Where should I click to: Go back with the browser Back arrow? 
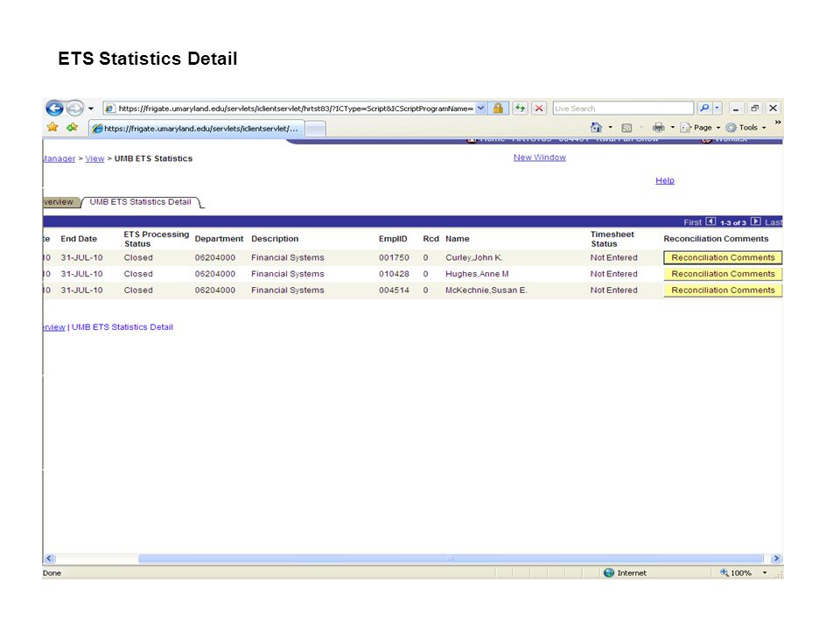tap(54, 108)
